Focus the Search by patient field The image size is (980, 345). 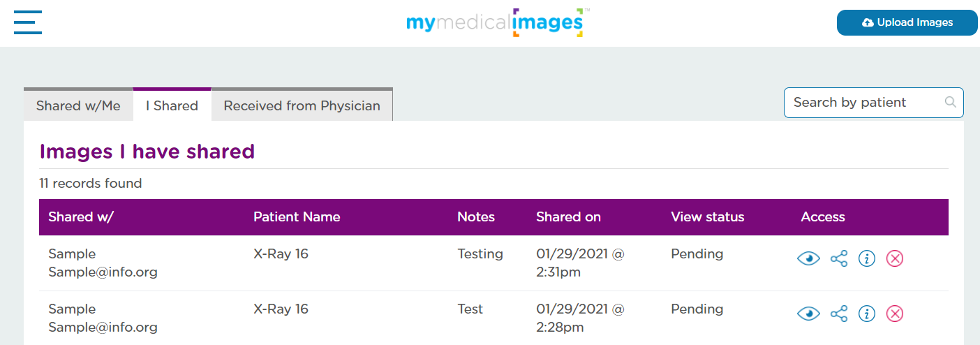coord(874,103)
